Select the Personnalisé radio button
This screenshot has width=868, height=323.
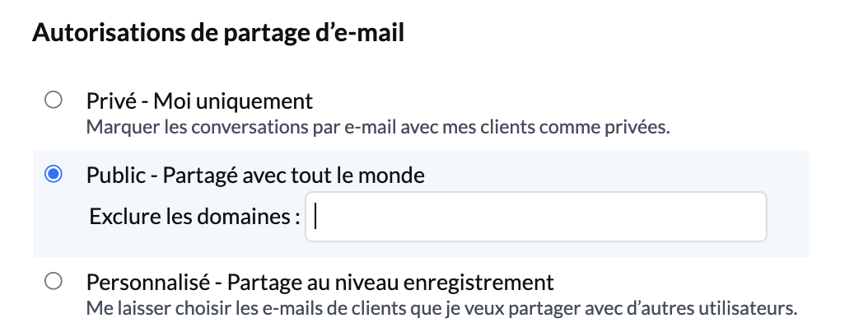tap(54, 282)
